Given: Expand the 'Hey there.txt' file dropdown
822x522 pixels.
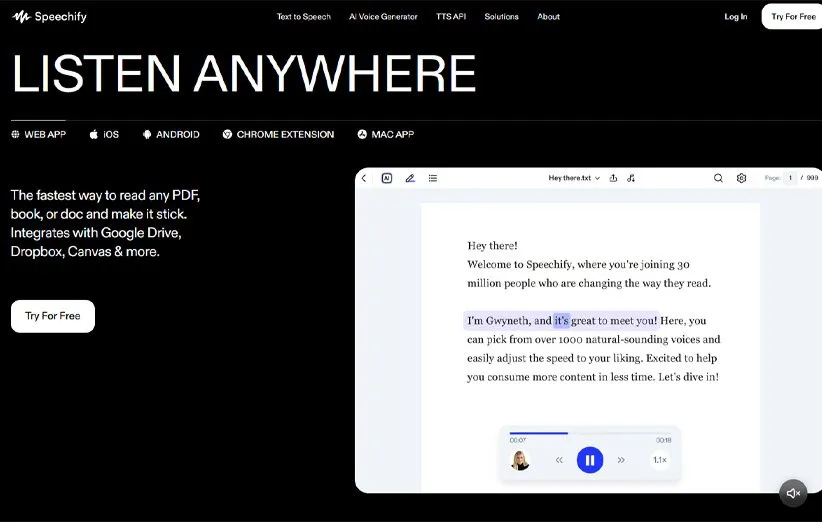Looking at the screenshot, I should point(574,178).
